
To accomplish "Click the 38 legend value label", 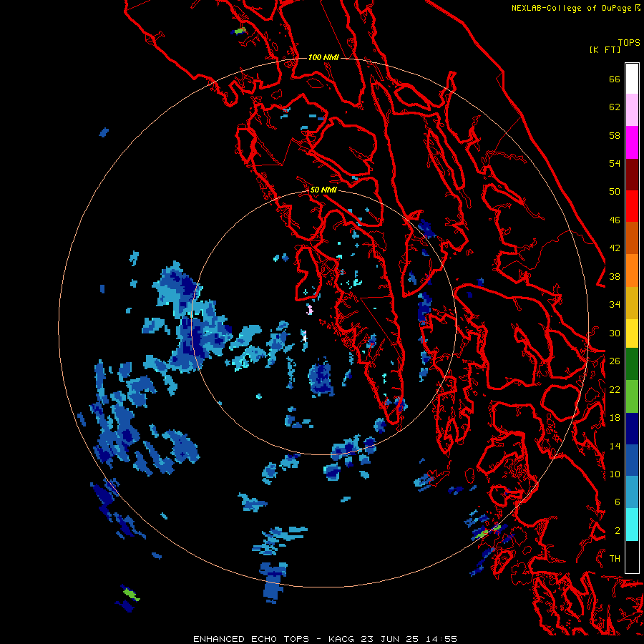I will (615, 276).
